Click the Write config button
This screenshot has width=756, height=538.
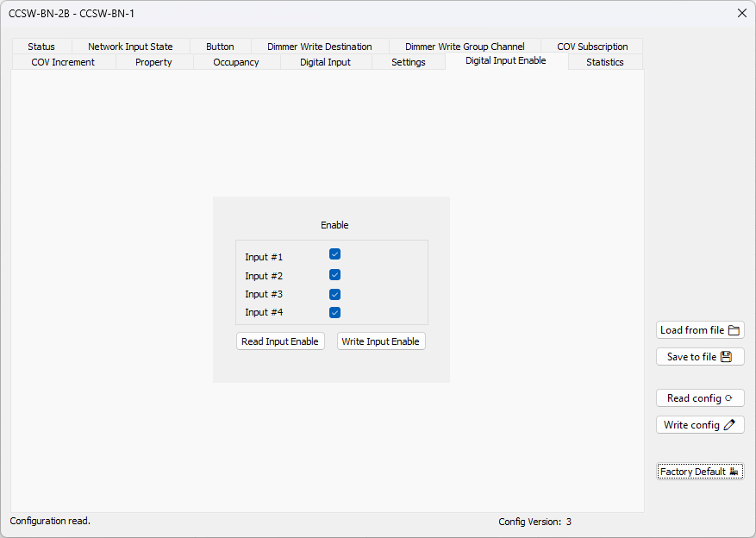pos(700,425)
